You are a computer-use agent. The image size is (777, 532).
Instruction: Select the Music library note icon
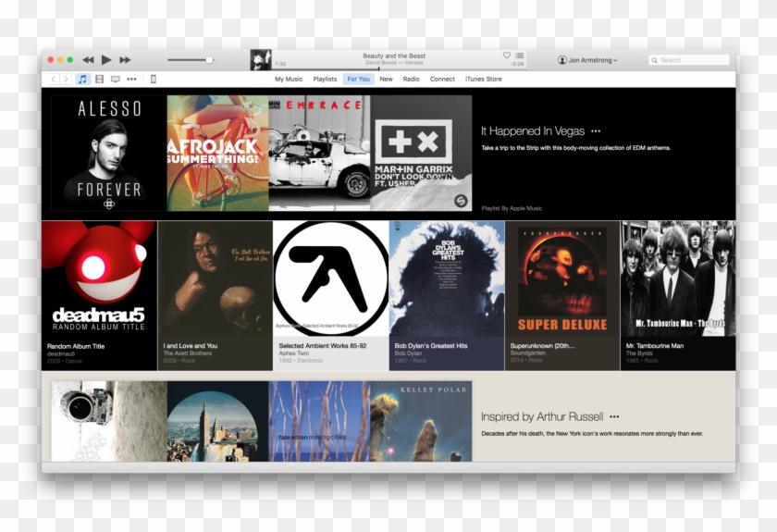82,79
